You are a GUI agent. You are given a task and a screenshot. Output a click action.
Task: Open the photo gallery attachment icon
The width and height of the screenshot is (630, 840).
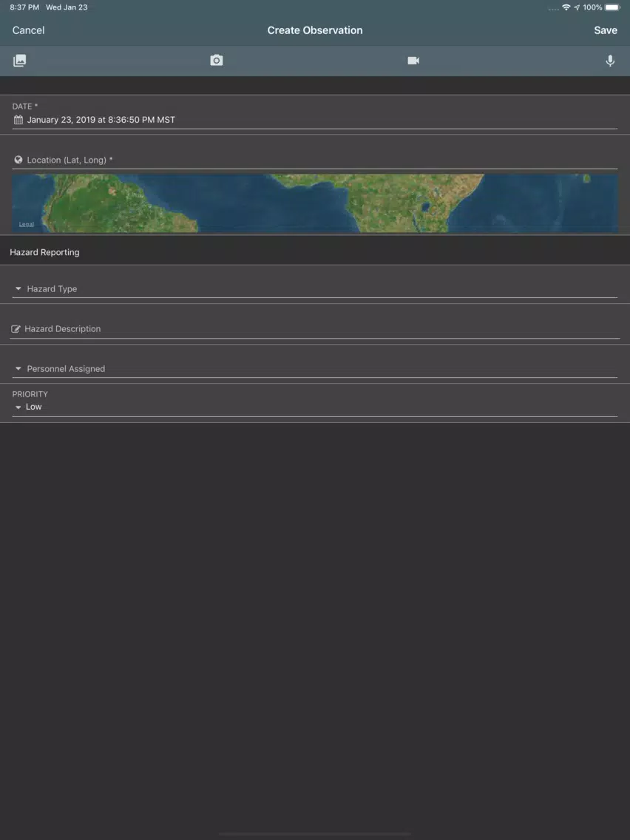click(x=20, y=61)
